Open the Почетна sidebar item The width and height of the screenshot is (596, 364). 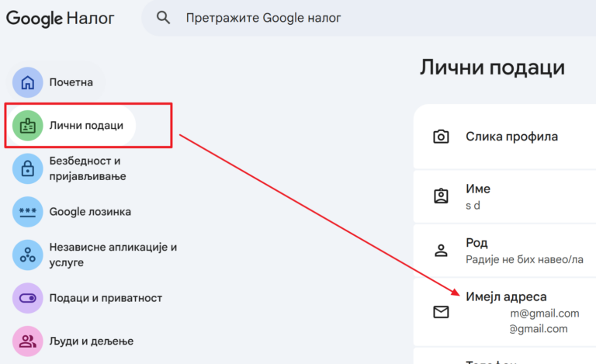(x=71, y=82)
